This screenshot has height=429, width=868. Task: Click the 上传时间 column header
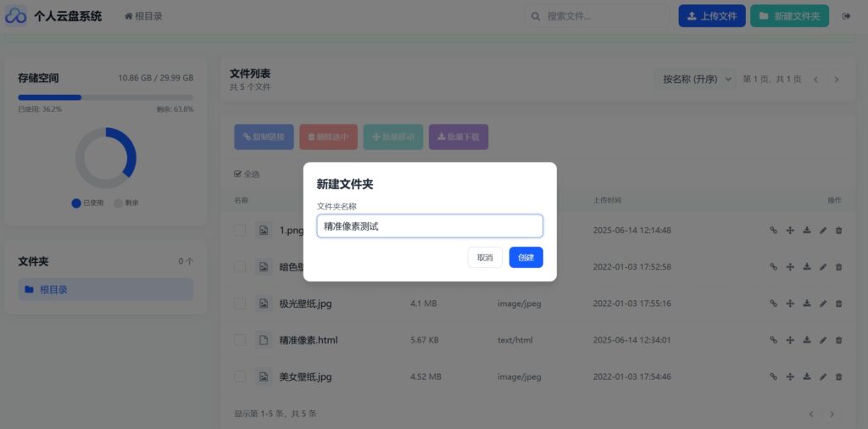click(607, 200)
